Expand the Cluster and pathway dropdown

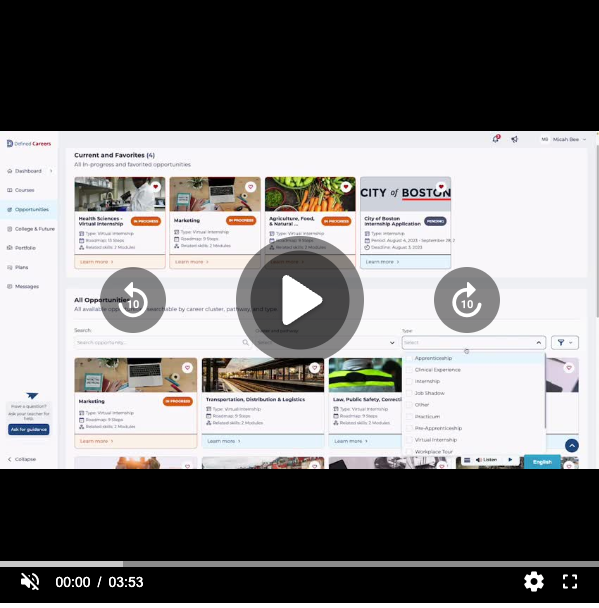[326, 342]
